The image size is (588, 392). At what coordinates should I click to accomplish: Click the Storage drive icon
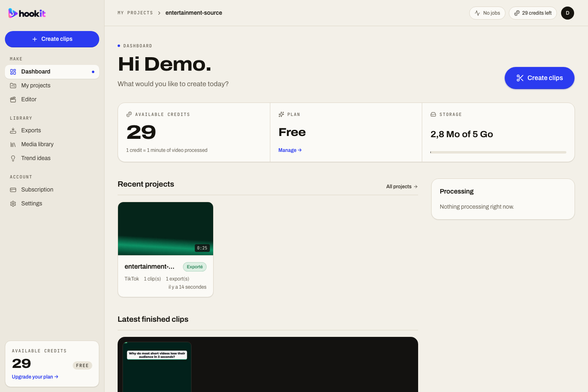point(433,114)
